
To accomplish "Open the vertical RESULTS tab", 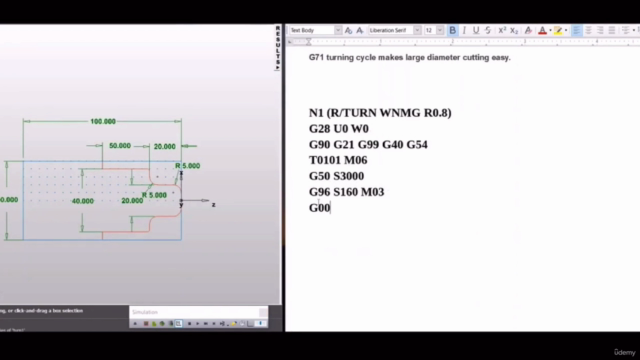I will 278,48.
